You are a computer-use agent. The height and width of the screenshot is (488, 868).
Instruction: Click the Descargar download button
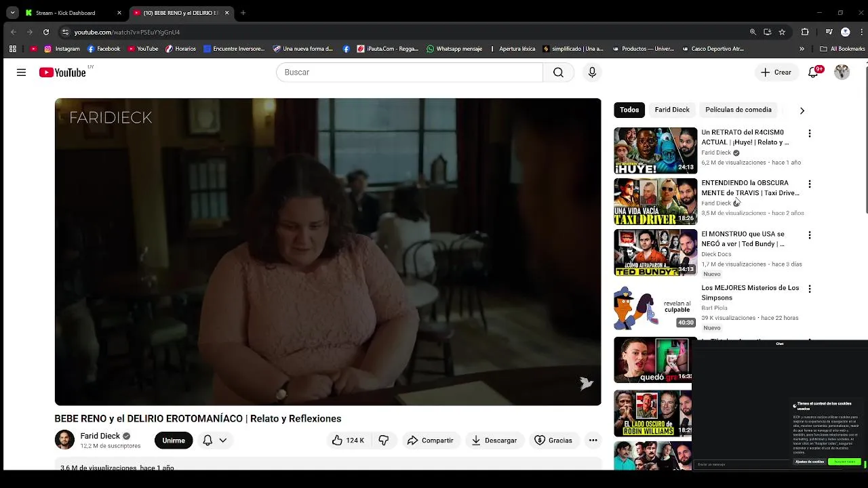(x=494, y=441)
